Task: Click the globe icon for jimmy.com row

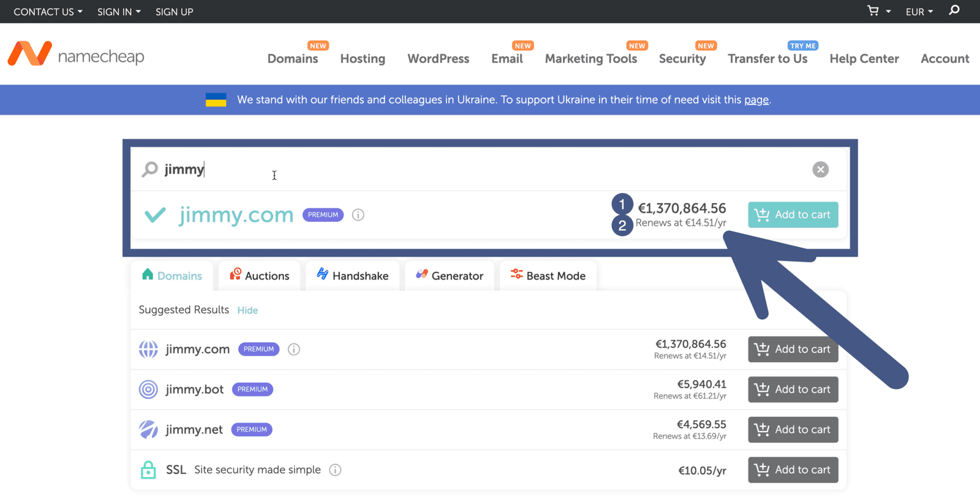Action: [x=148, y=349]
